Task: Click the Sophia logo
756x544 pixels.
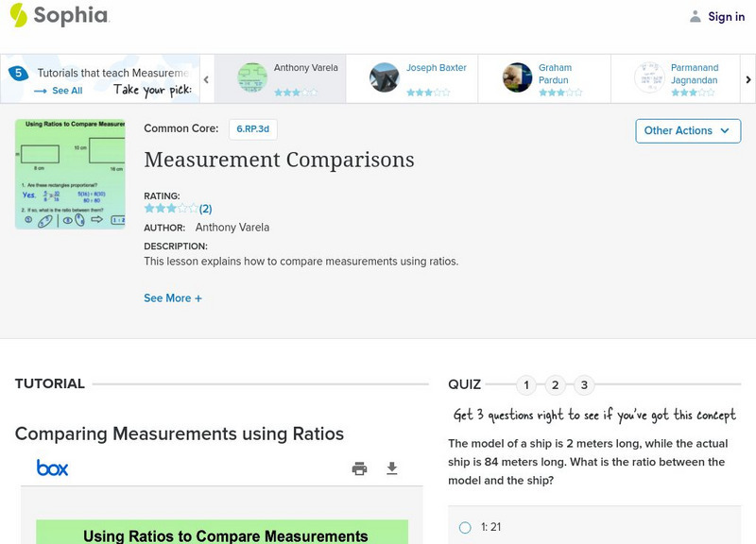Action: 59,15
